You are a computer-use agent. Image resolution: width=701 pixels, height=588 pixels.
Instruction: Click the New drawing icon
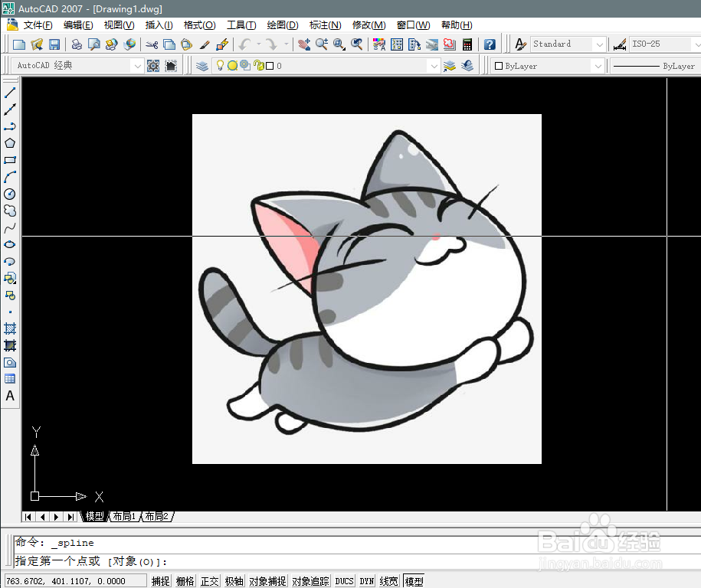[x=19, y=44]
